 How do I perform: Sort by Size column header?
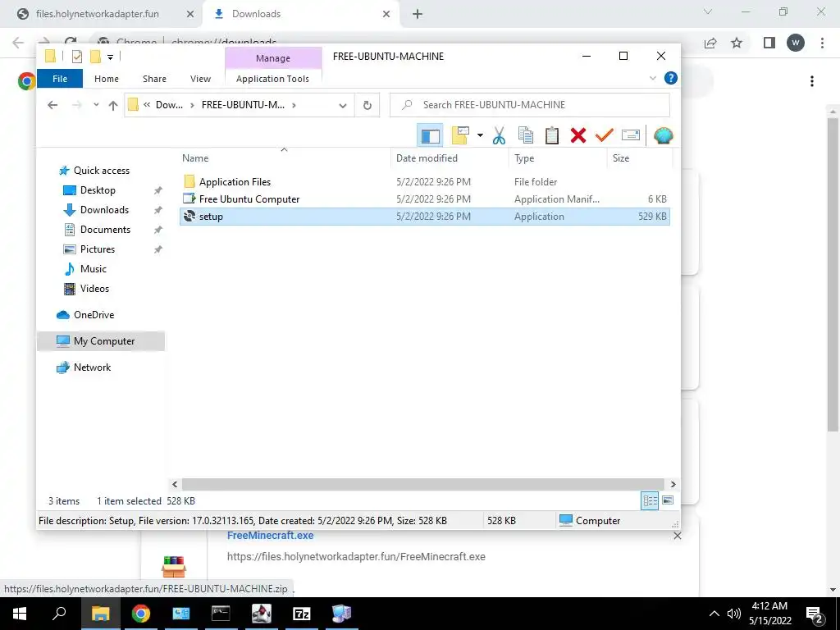639,158
